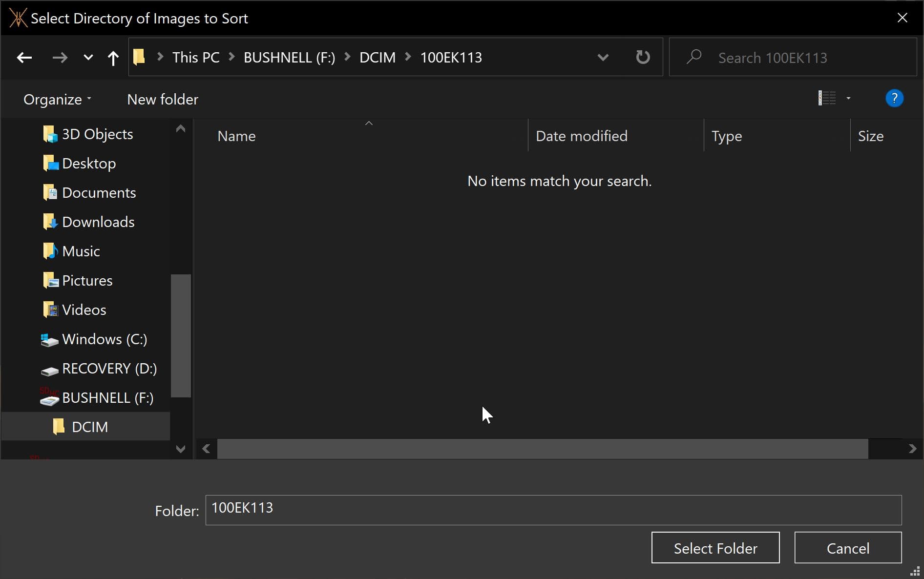Click the search magnifier icon

694,57
